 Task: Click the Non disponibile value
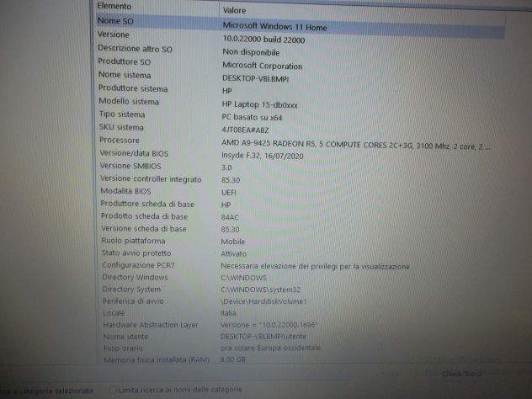click(251, 52)
